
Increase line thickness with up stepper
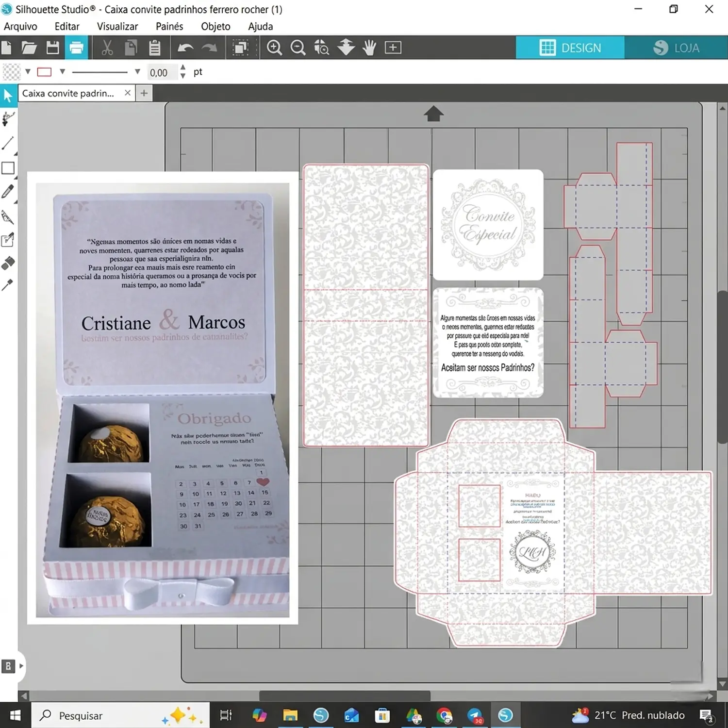(x=183, y=68)
